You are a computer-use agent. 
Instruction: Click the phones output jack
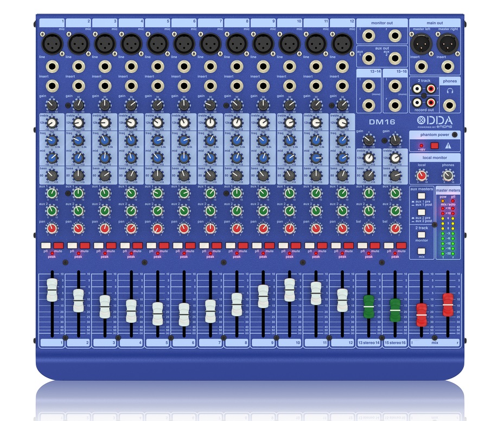coord(449,105)
